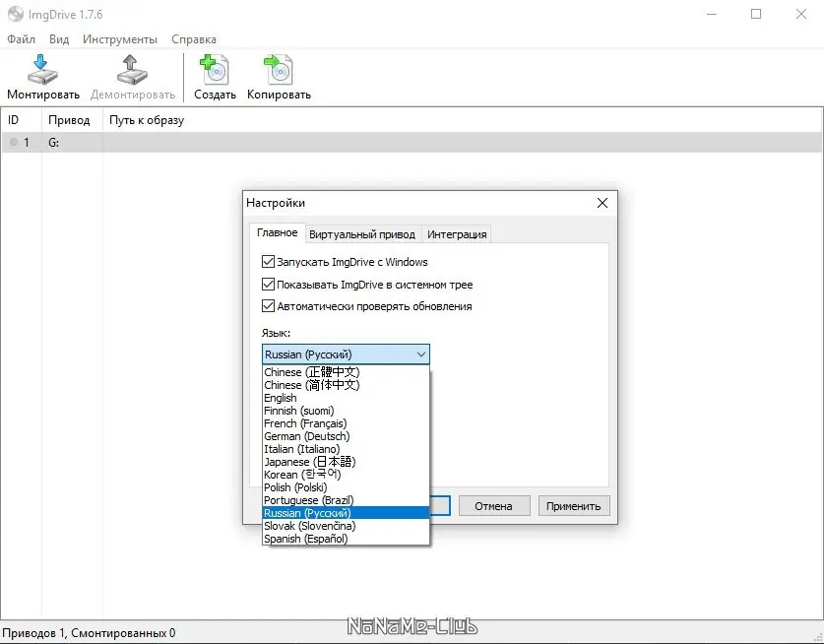
Task: Select Chinese (正體中文) traditional language
Action: point(346,372)
